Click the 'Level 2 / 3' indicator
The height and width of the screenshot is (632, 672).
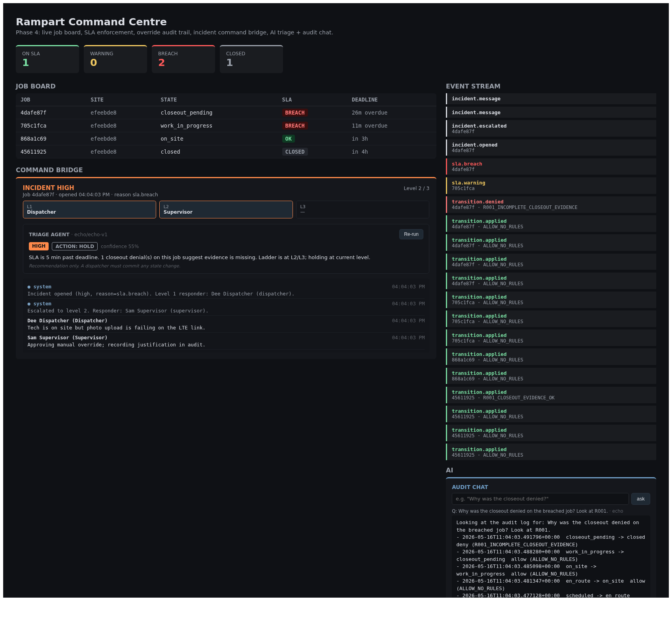[416, 188]
